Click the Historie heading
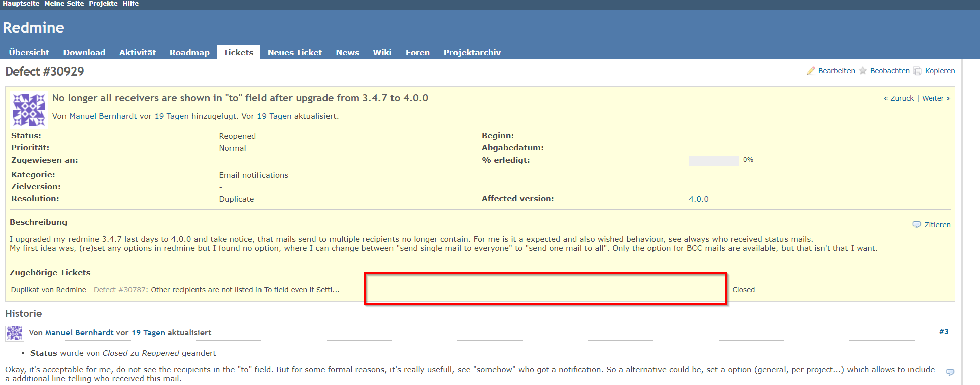Screen dimensions: 980x385 point(23,313)
